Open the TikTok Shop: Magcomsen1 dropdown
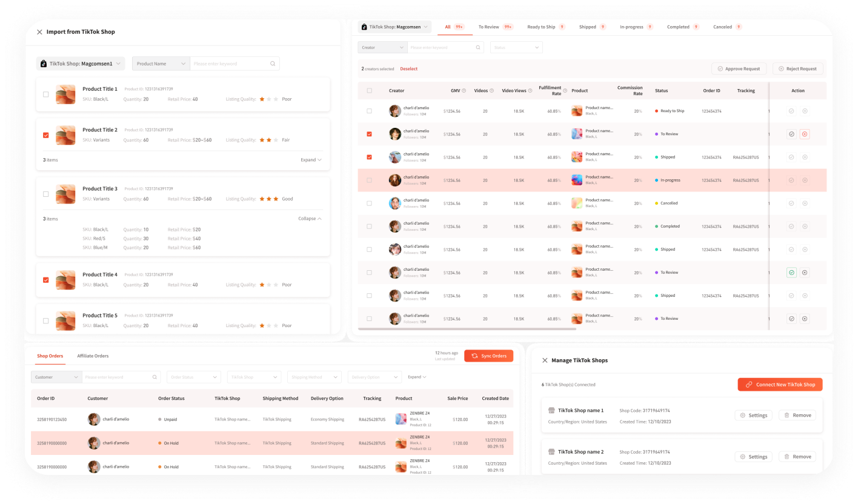Image resolution: width=858 pixels, height=504 pixels. 81,64
